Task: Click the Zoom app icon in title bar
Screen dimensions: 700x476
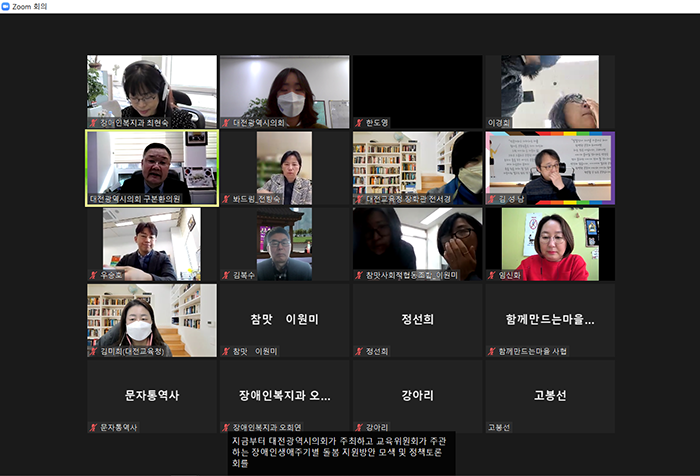Action: (7, 6)
